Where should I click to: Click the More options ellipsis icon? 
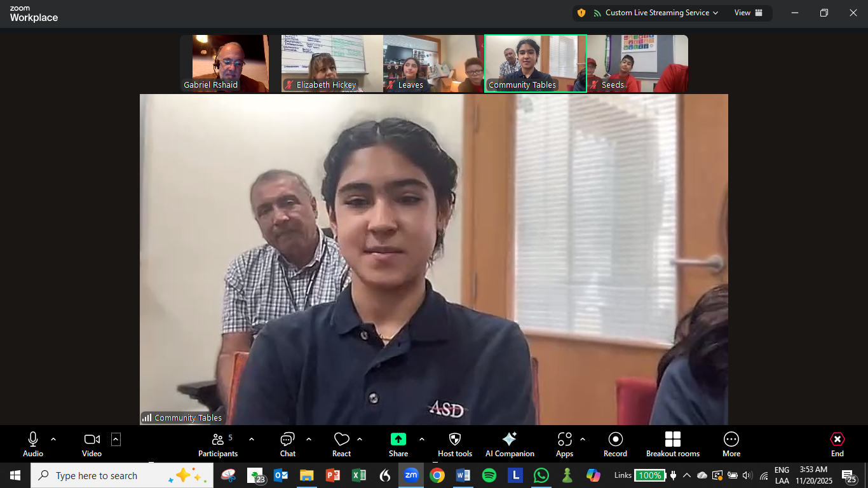731,444
